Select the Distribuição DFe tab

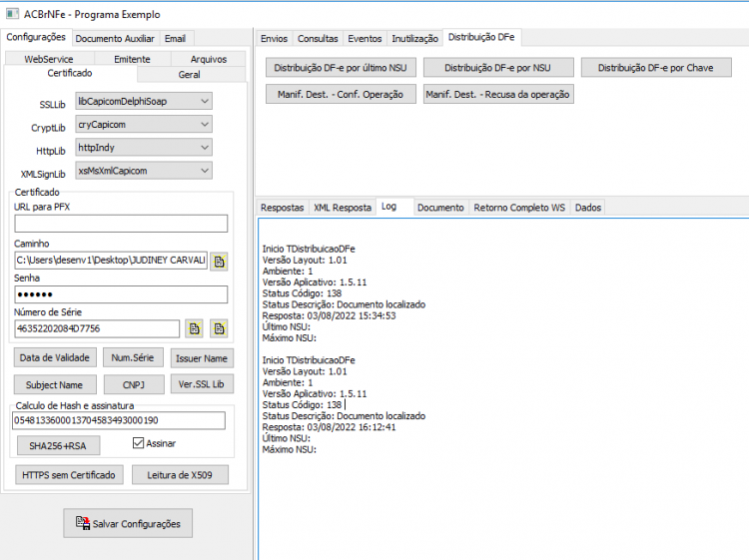481,37
